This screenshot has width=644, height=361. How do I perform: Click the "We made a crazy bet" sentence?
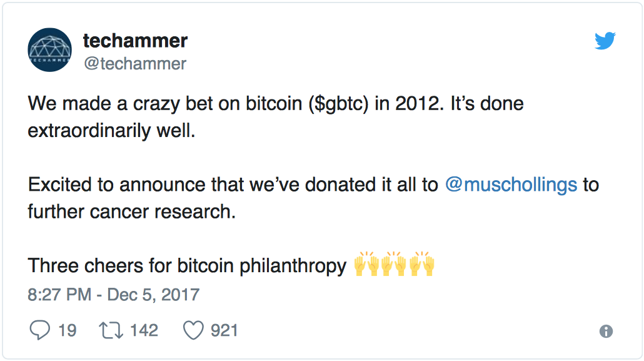coord(276,117)
